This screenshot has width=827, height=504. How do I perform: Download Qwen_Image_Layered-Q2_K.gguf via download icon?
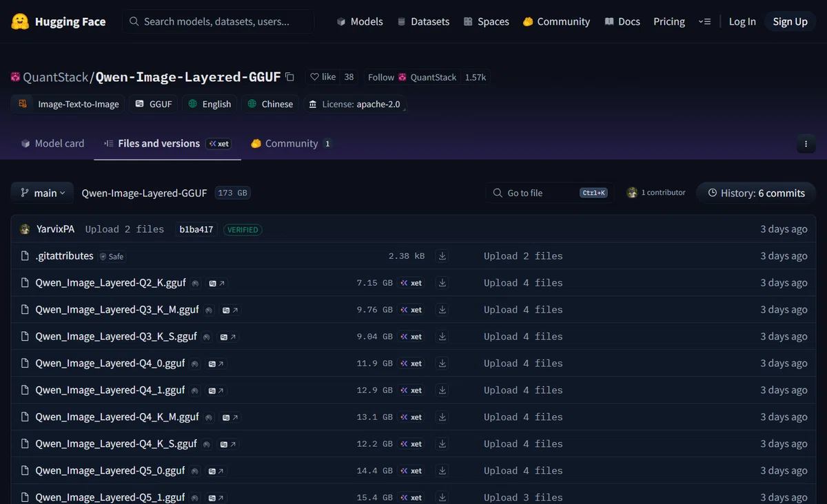click(x=442, y=283)
